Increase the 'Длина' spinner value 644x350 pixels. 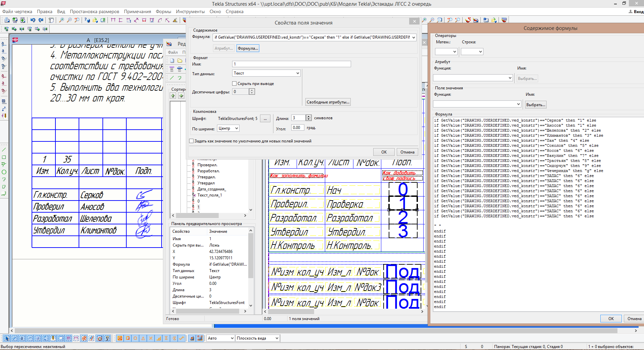(309, 116)
